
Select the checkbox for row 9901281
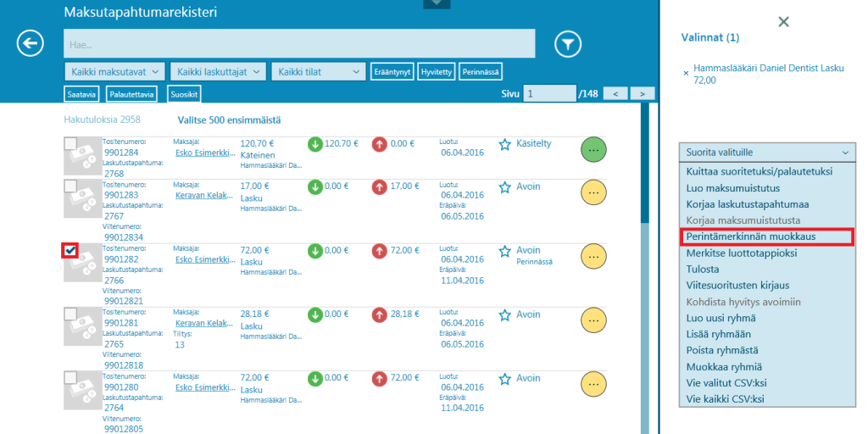[70, 314]
